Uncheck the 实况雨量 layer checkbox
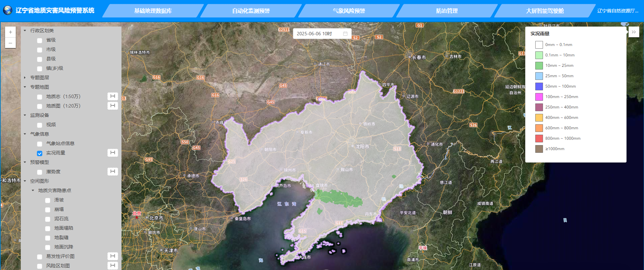Viewport: 644px width, 270px height. pos(40,153)
